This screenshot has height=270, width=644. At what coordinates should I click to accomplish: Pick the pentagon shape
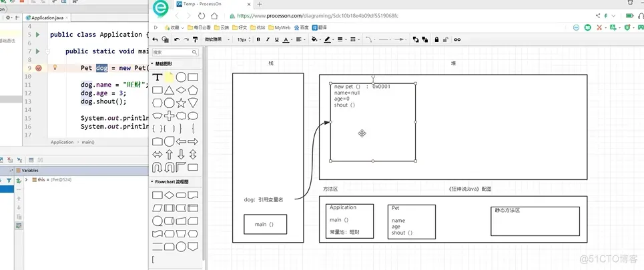pyautogui.click(x=193, y=90)
